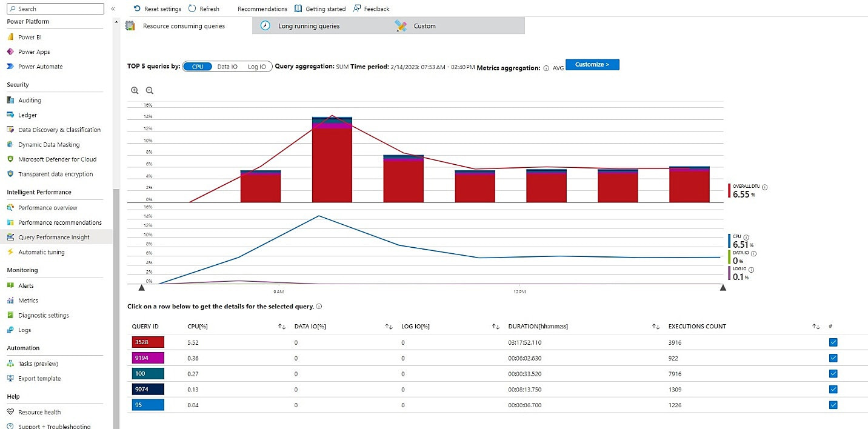Image resolution: width=868 pixels, height=429 pixels.
Task: Open Metrics under the Monitoring section
Action: pos(27,300)
